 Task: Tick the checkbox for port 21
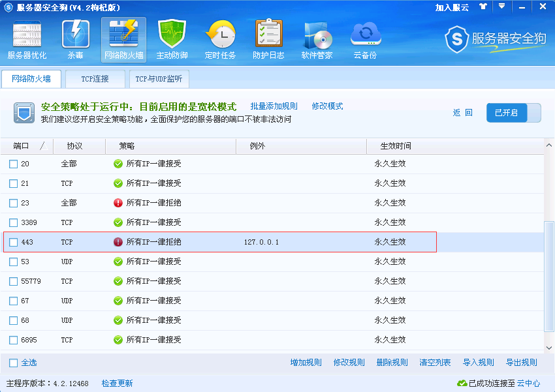(x=14, y=183)
